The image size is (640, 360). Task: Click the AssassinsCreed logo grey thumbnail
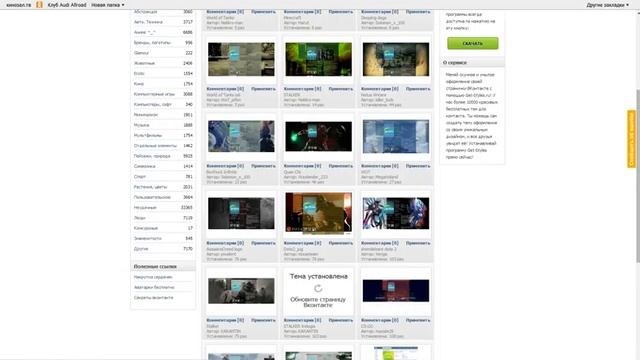[241, 213]
